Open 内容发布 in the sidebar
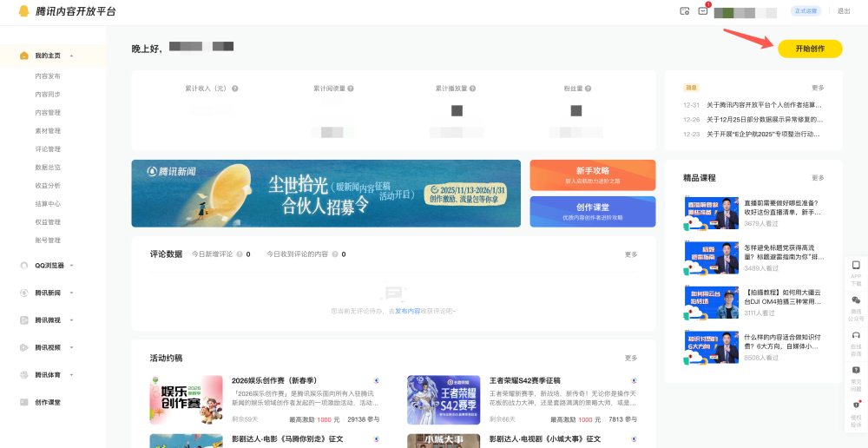Image resolution: width=868 pixels, height=448 pixels. [x=48, y=76]
